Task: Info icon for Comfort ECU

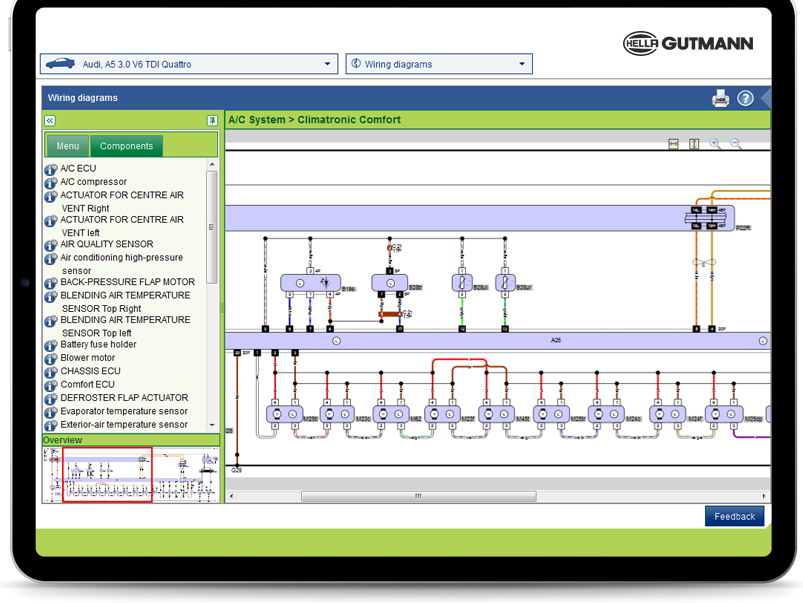Action: click(x=51, y=386)
